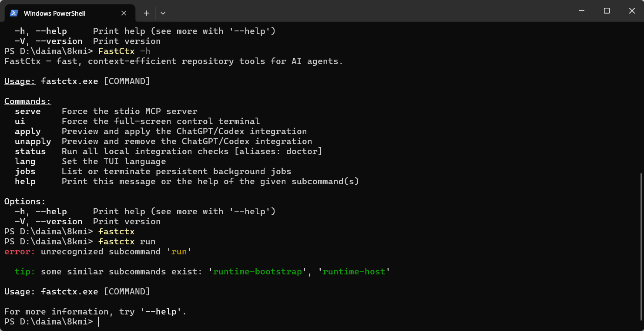Close the Windows PowerShell tab
Image resolution: width=644 pixels, height=331 pixels.
point(124,13)
